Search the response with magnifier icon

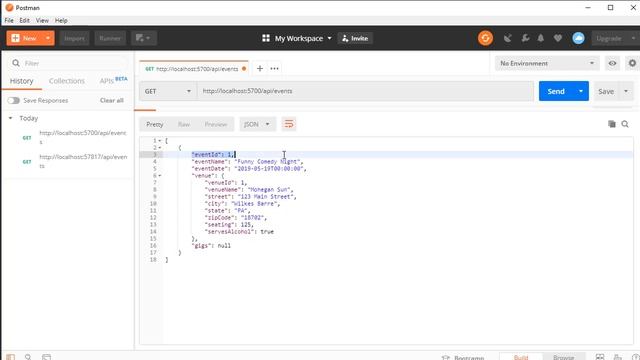[625, 124]
